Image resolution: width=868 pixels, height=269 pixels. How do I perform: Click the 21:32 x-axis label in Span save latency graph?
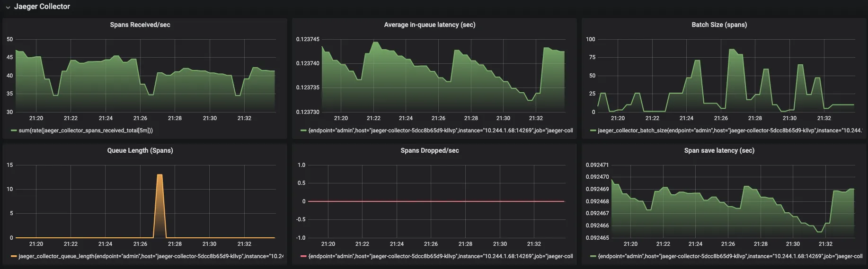pyautogui.click(x=825, y=244)
